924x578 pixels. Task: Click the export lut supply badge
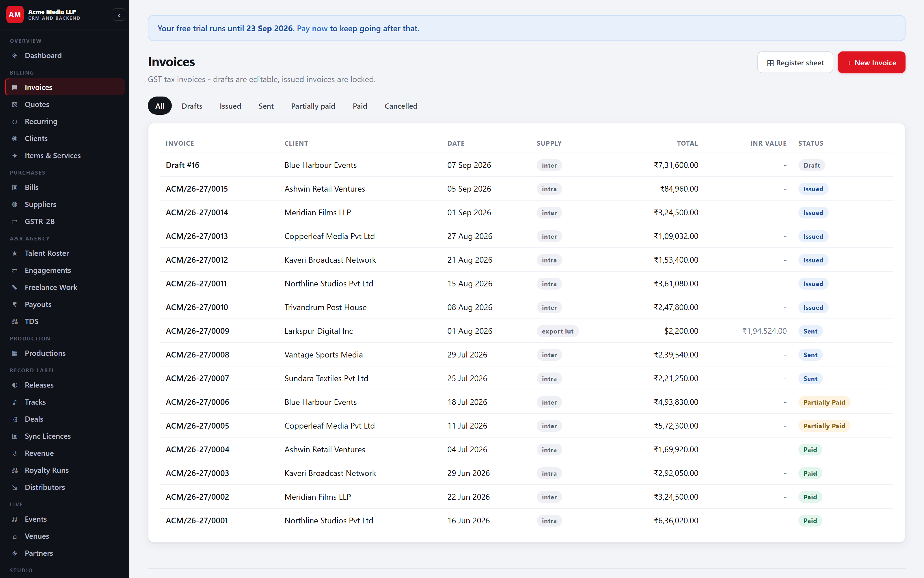[558, 331]
